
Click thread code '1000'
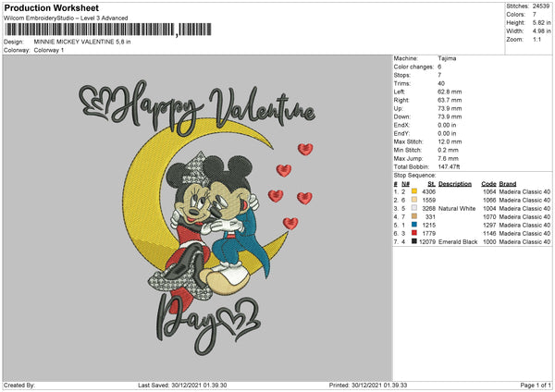point(489,241)
